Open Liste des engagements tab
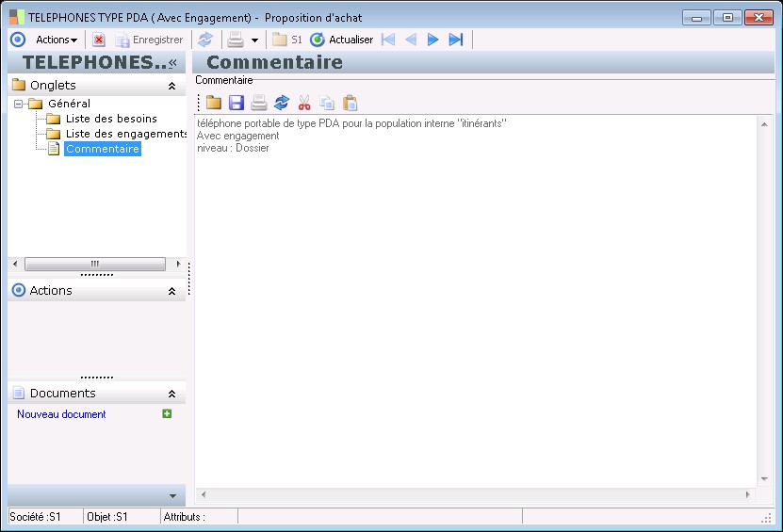The image size is (783, 532). point(126,134)
